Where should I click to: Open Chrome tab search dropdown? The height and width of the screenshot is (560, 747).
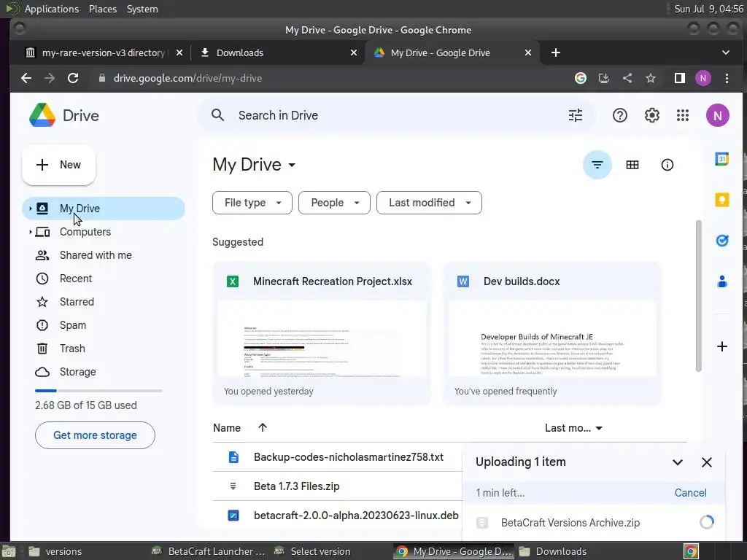(726, 52)
